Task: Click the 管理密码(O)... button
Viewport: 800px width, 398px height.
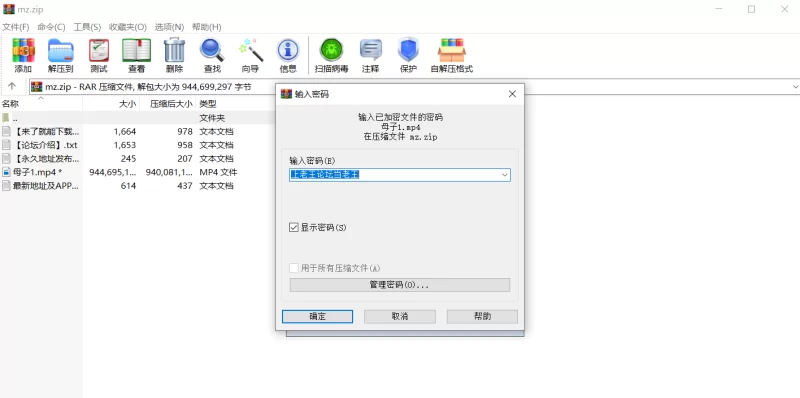Action: 399,285
